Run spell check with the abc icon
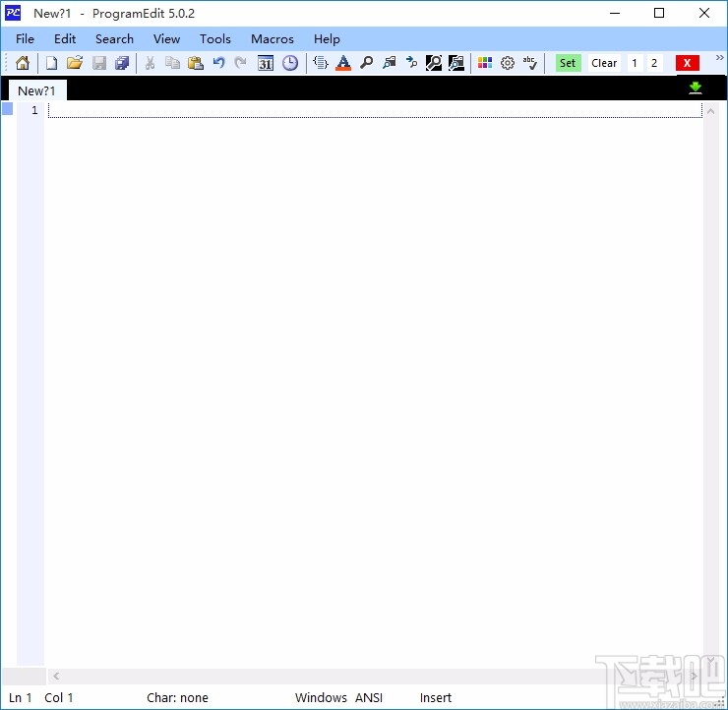This screenshot has height=710, width=728. point(529,63)
